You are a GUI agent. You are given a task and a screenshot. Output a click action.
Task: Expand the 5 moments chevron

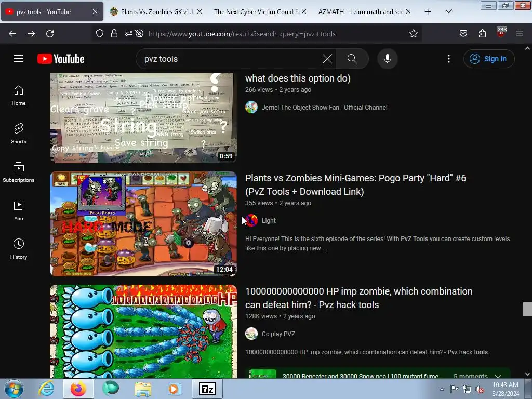coord(498,376)
